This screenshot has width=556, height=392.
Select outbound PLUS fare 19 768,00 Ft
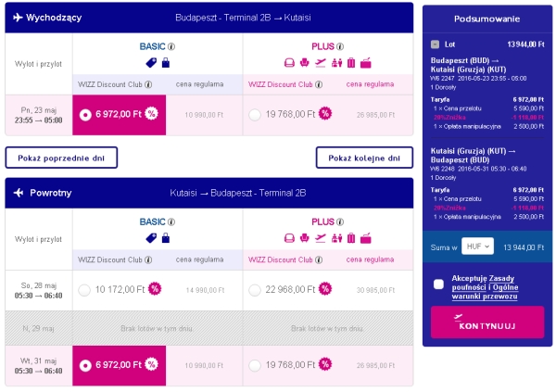(255, 115)
